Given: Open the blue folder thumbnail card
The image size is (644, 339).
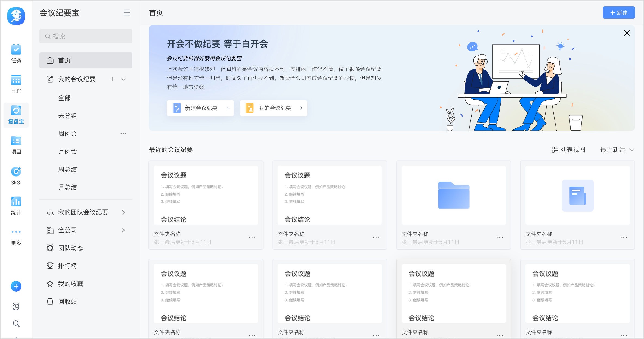Looking at the screenshot, I should coord(453,195).
